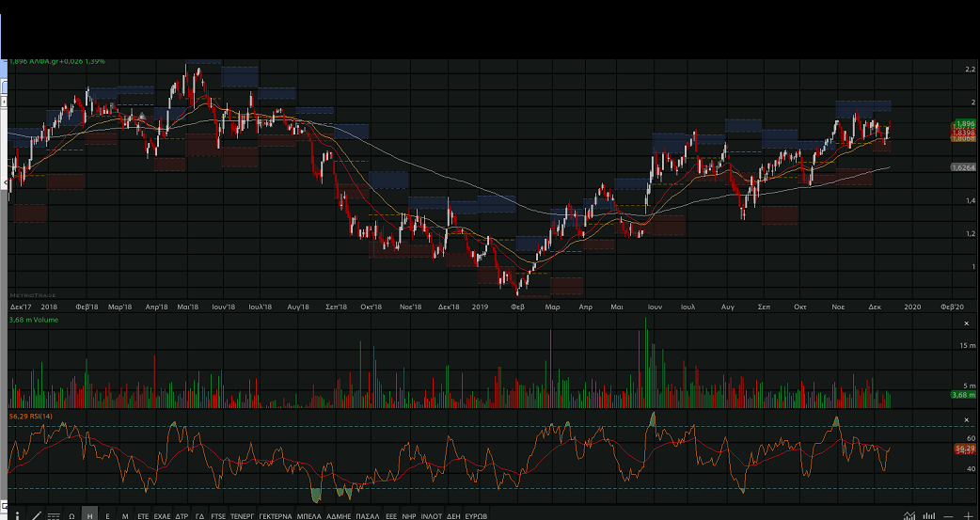
Task: Switch to M timeframe
Action: coord(125,515)
